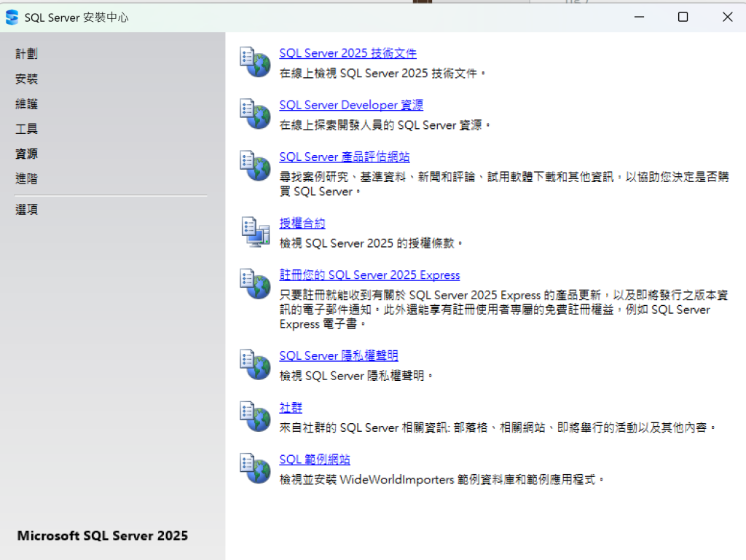Viewport: 746px width, 560px height.
Task: Click the SQL Server logo in title bar
Action: click(12, 17)
